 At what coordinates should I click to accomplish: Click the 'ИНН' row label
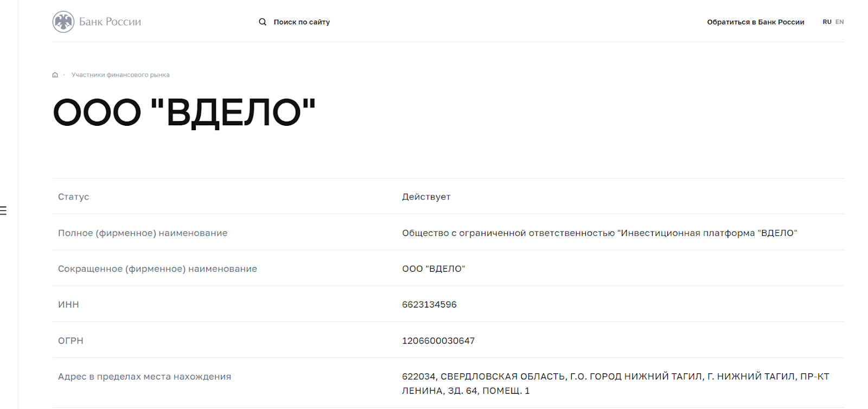(x=68, y=305)
